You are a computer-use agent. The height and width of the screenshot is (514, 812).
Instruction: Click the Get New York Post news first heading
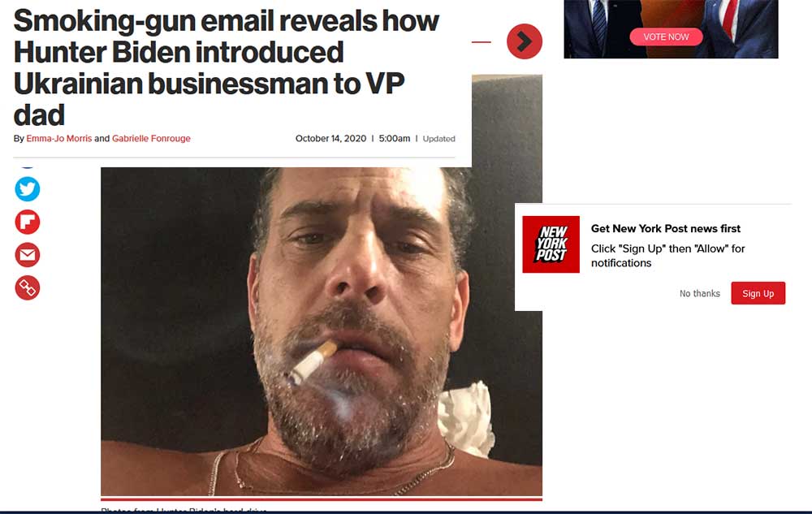point(666,229)
